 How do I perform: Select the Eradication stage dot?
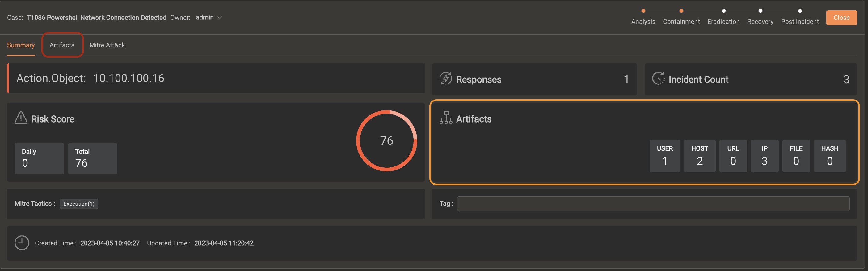pos(723,11)
